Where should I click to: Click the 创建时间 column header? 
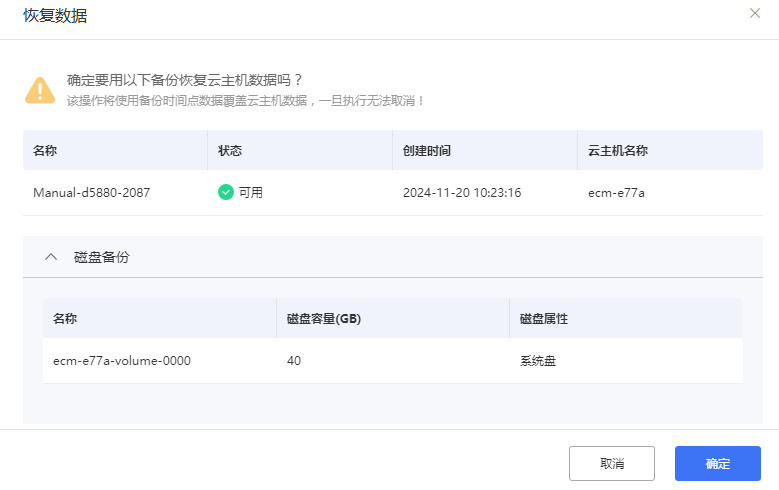pyautogui.click(x=427, y=151)
